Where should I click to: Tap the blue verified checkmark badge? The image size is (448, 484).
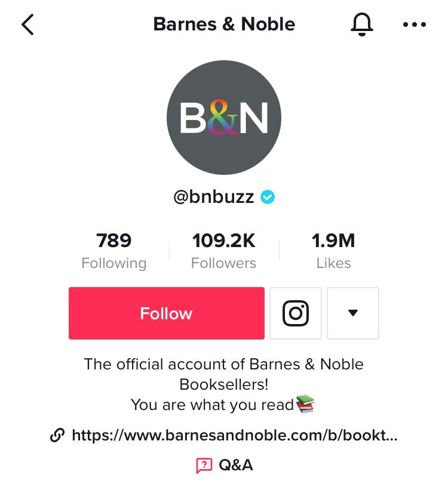[268, 197]
